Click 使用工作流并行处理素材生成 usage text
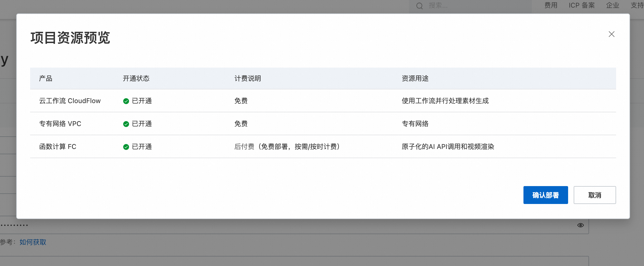 445,101
